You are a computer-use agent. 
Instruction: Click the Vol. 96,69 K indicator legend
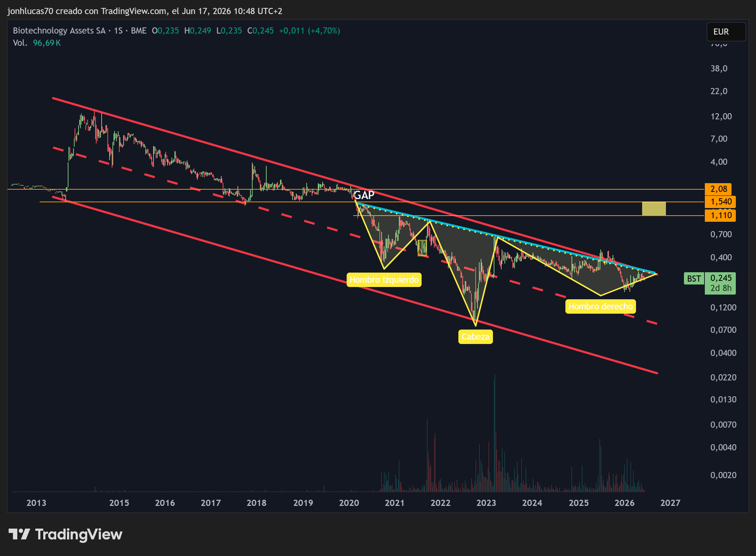click(x=37, y=43)
